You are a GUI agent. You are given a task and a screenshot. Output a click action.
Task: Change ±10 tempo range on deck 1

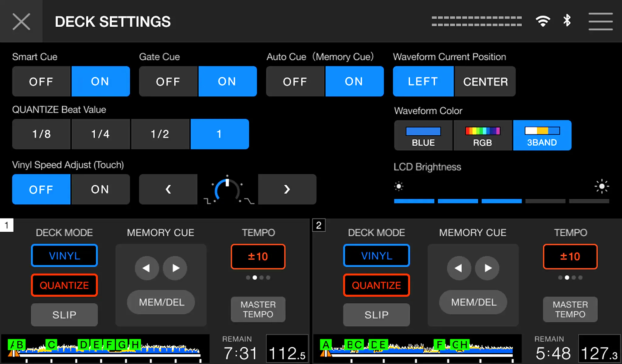pyautogui.click(x=258, y=257)
